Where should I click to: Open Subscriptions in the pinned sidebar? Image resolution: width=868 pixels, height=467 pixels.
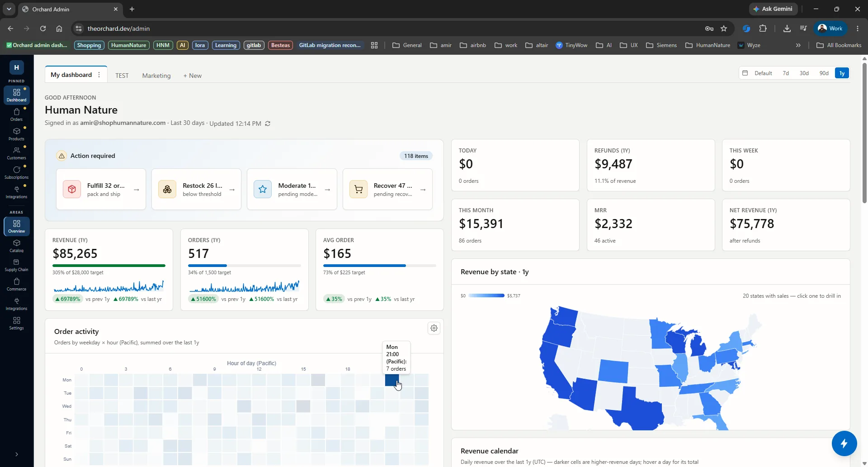point(17,172)
